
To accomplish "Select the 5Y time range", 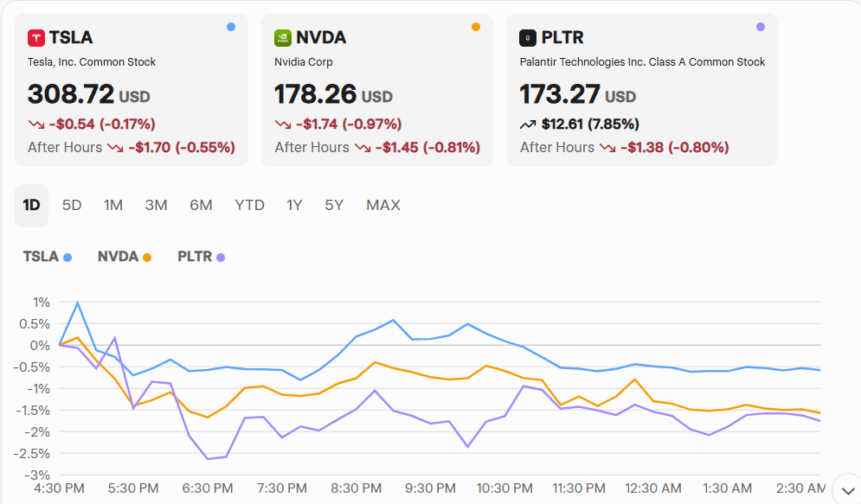I will [334, 205].
